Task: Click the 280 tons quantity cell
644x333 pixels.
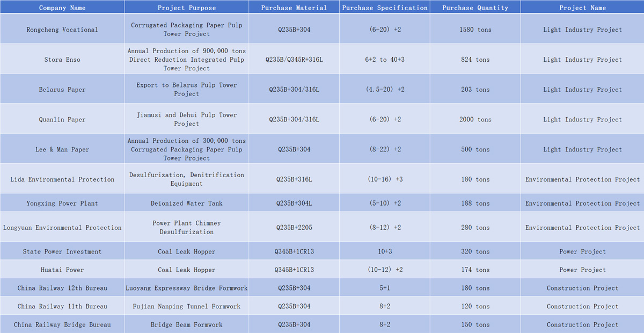Action: pyautogui.click(x=475, y=227)
